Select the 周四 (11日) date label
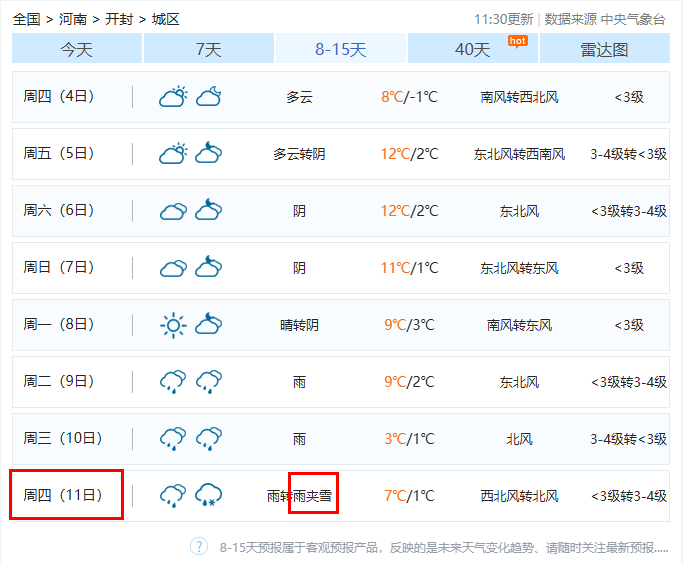Image resolution: width=683 pixels, height=564 pixels. [63, 496]
